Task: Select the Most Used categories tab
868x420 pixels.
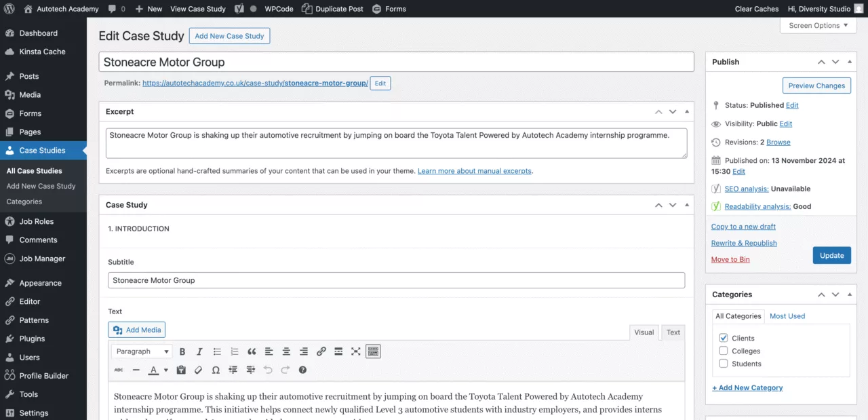Action: point(787,316)
